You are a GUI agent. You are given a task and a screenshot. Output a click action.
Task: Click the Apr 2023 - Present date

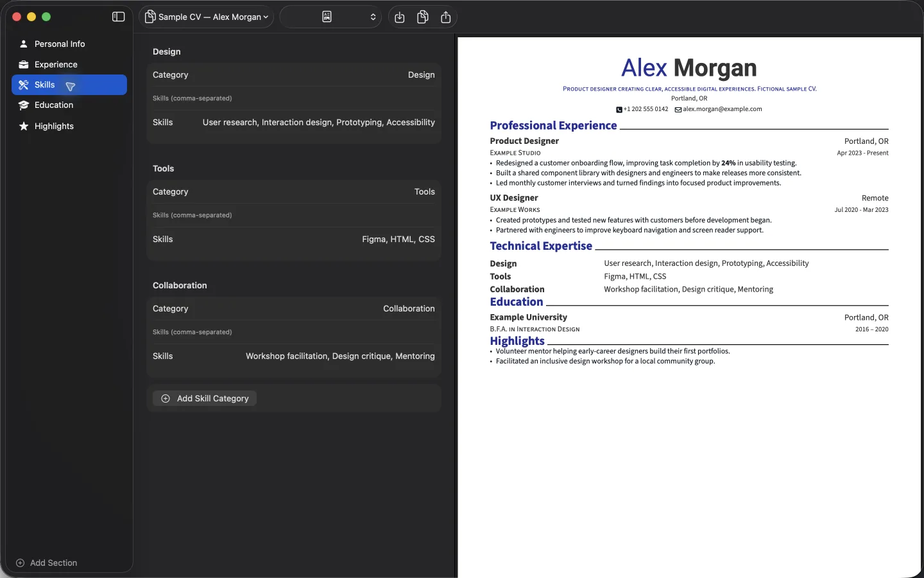[862, 153]
